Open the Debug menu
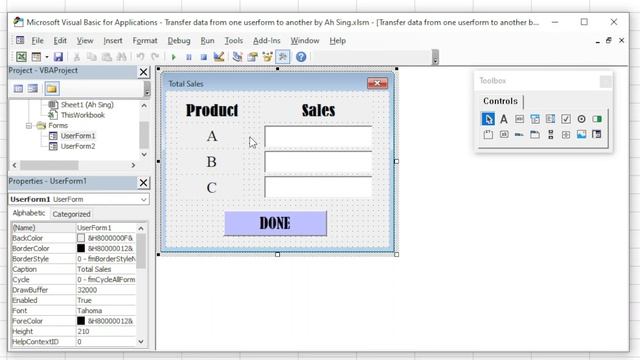The image size is (640, 360). click(179, 40)
